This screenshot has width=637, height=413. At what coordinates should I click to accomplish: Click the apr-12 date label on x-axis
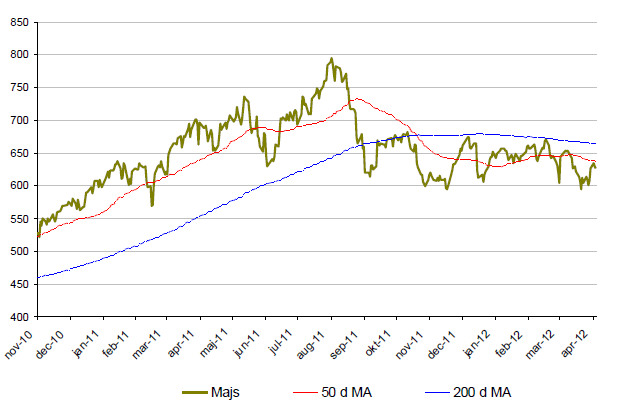[x=584, y=337]
